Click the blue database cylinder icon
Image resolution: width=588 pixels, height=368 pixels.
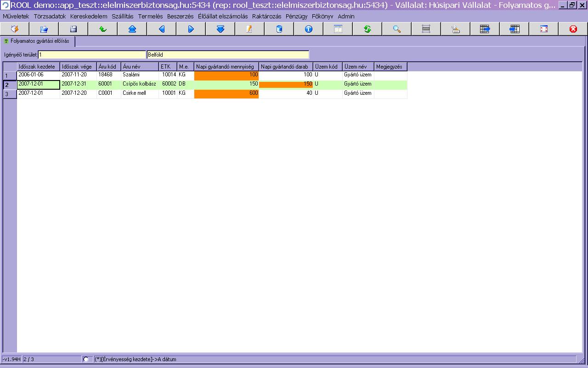279,29
